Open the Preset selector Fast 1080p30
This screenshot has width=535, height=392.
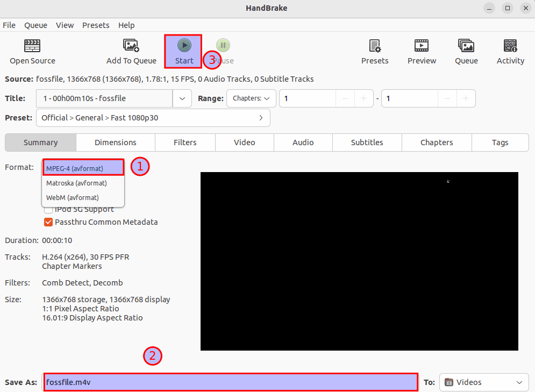(153, 118)
